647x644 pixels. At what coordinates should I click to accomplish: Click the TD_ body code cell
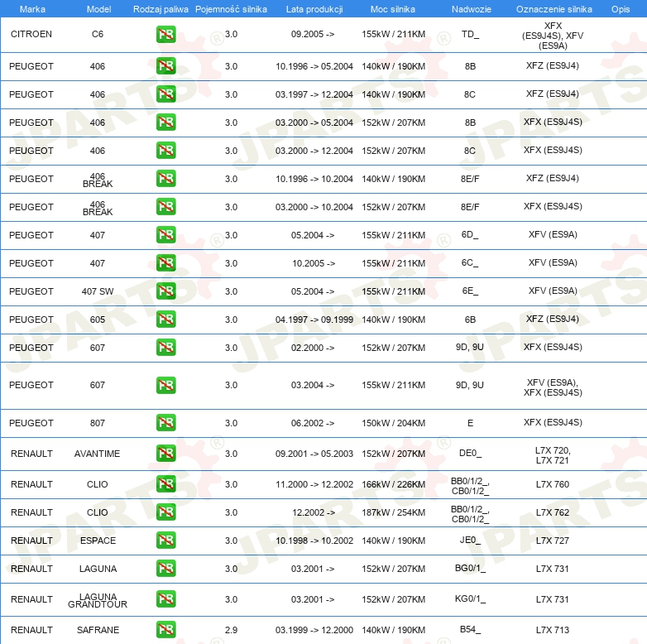pyautogui.click(x=471, y=34)
